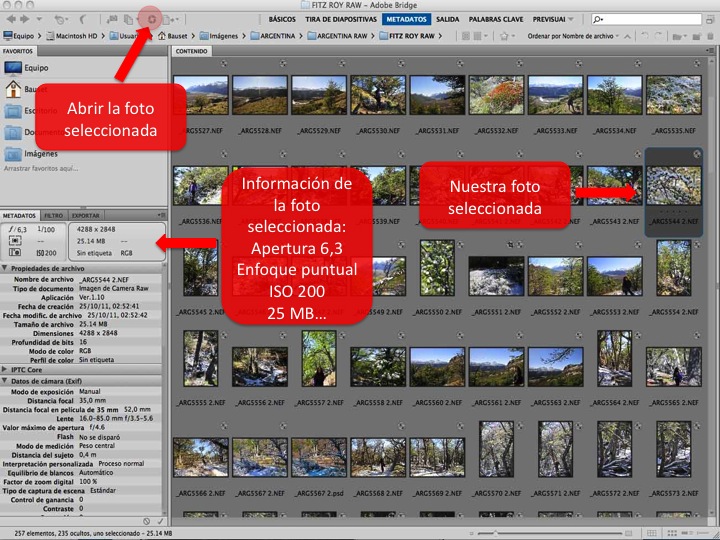The width and height of the screenshot is (720, 540).
Task: Click the Equipo favorite icon
Action: point(14,69)
